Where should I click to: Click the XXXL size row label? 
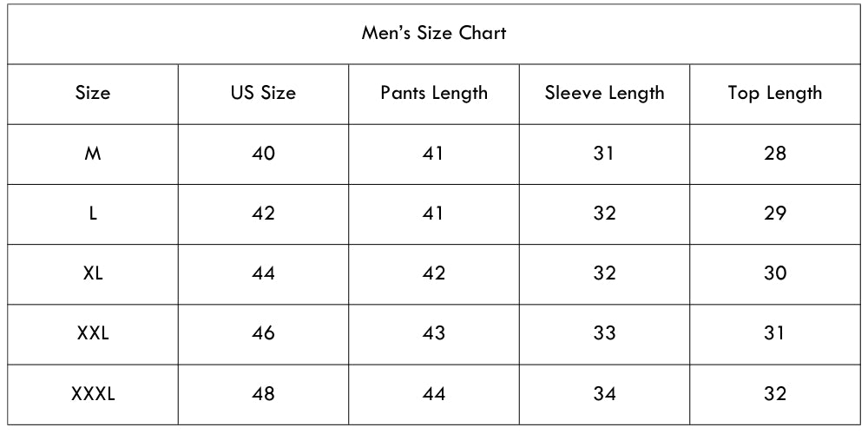click(x=93, y=394)
